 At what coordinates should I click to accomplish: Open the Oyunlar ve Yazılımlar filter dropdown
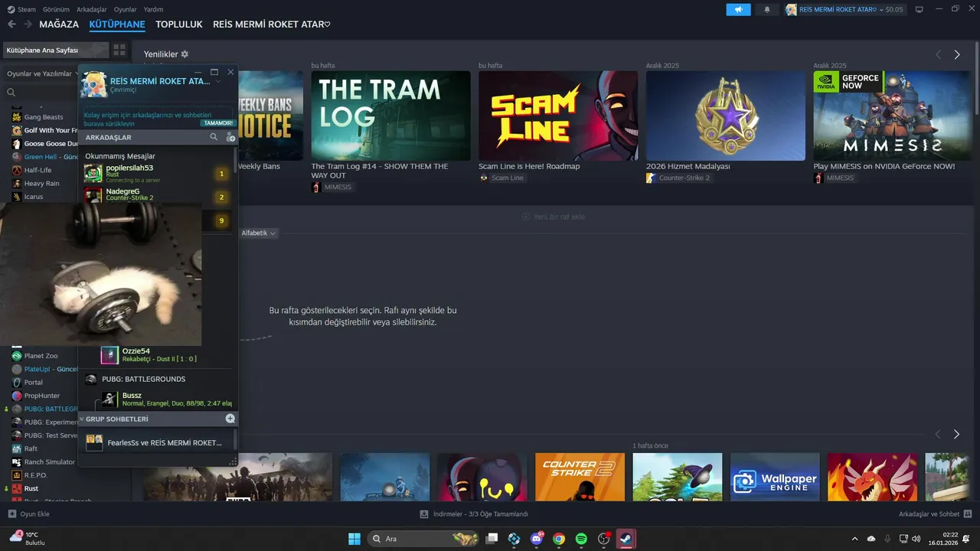(43, 74)
